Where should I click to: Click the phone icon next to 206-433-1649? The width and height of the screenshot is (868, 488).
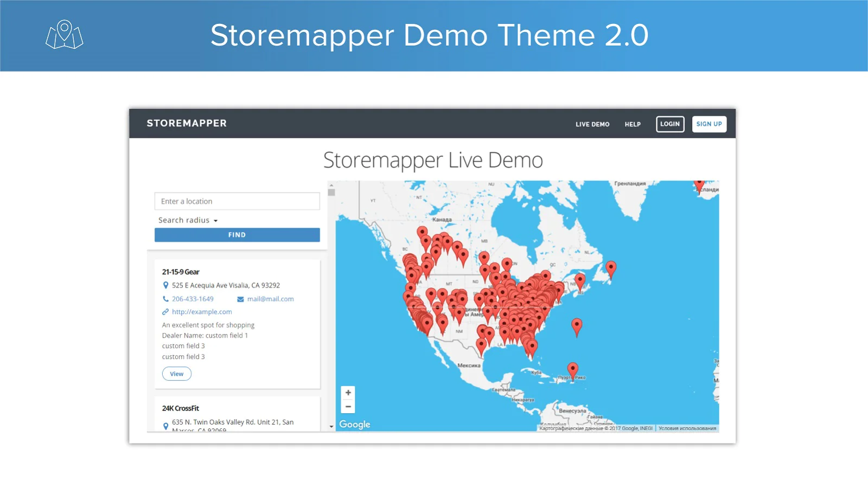[165, 299]
